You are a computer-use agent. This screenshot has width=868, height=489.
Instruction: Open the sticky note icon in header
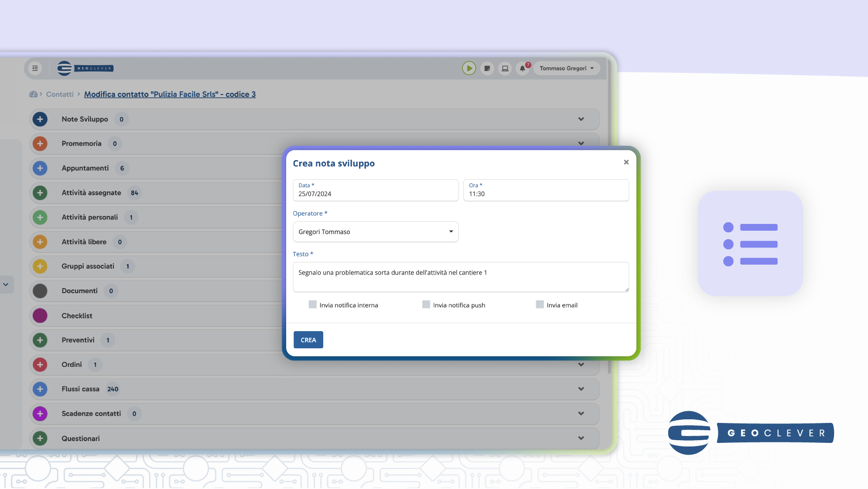tap(487, 68)
